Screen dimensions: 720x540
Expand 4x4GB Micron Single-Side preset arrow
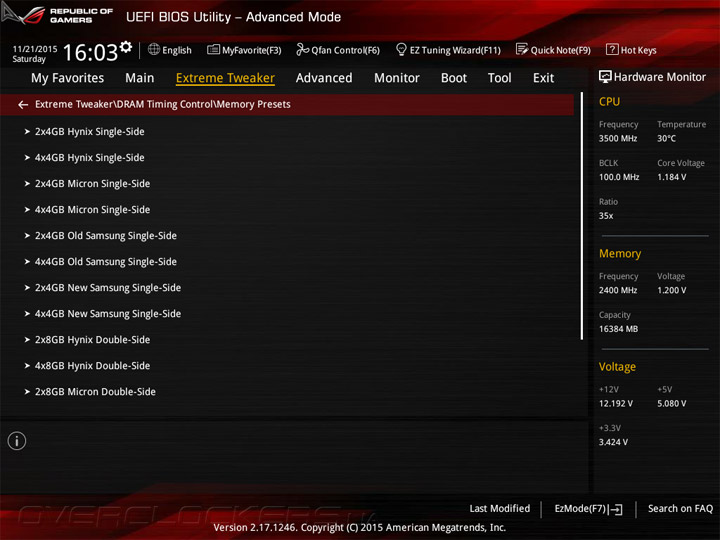[27, 210]
